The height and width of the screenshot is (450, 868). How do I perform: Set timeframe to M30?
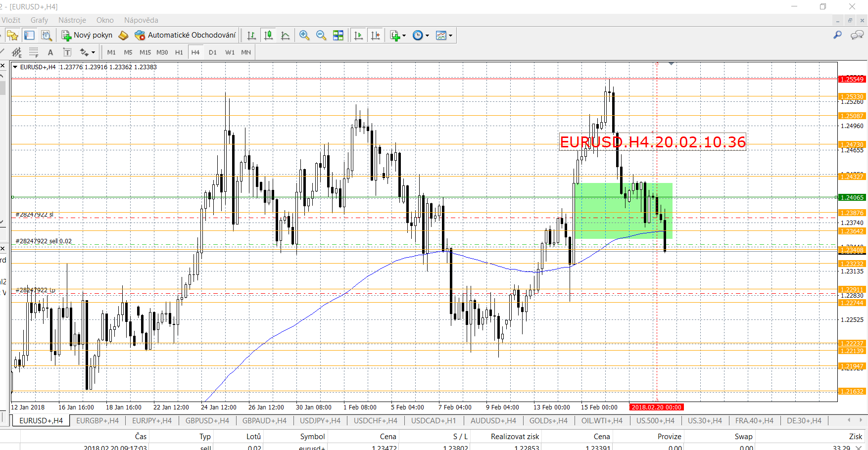tap(162, 52)
